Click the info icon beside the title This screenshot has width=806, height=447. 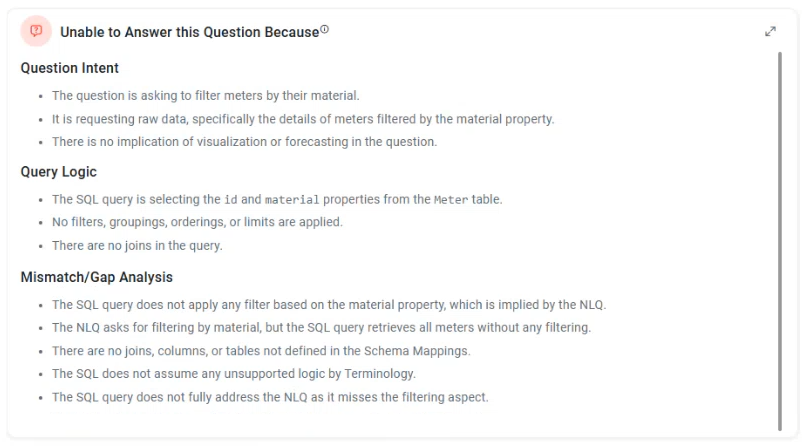[325, 30]
